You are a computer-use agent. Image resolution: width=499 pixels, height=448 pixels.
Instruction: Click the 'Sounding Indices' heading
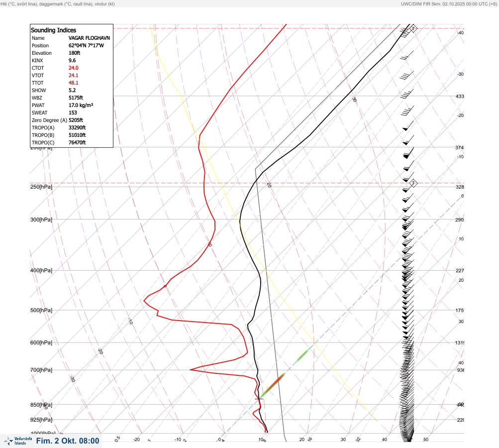[53, 30]
